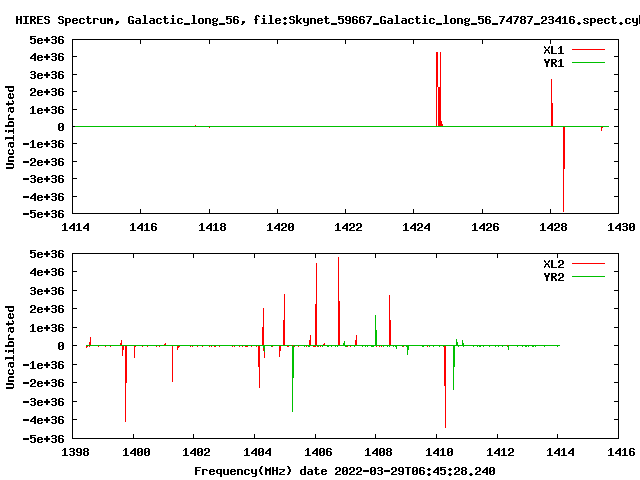Click the 1412 frequency tick label
The width and height of the screenshot is (640, 480).
(x=500, y=452)
